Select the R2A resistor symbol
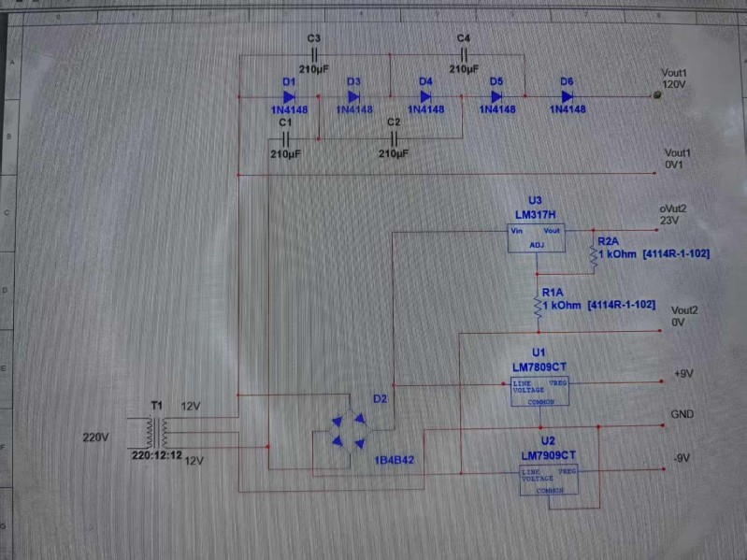The width and height of the screenshot is (747, 560). pyautogui.click(x=592, y=252)
